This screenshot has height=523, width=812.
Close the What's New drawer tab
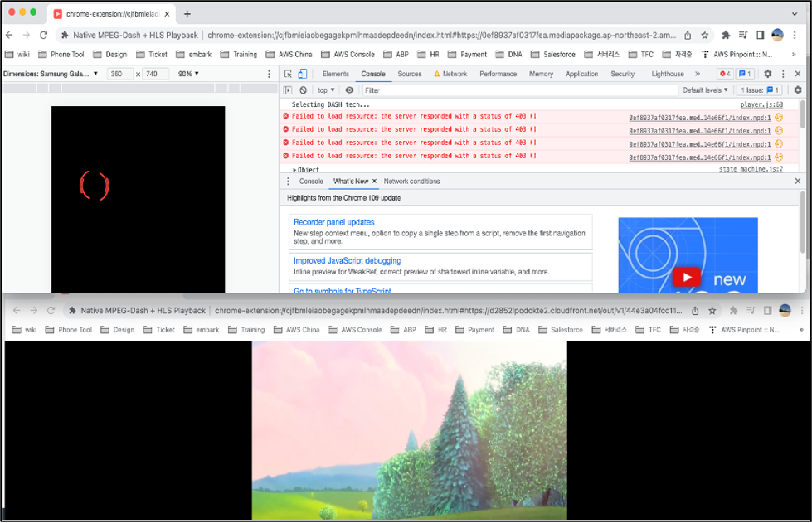(x=374, y=181)
